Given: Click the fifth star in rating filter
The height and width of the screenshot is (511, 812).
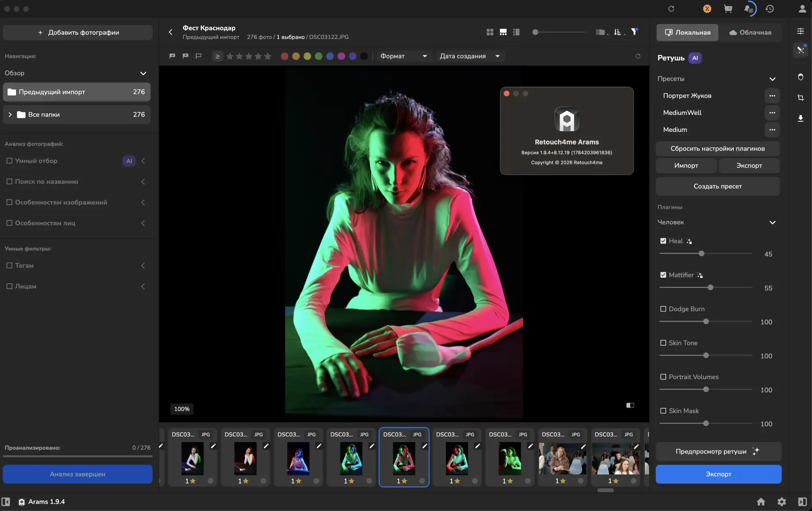Looking at the screenshot, I should [x=267, y=56].
